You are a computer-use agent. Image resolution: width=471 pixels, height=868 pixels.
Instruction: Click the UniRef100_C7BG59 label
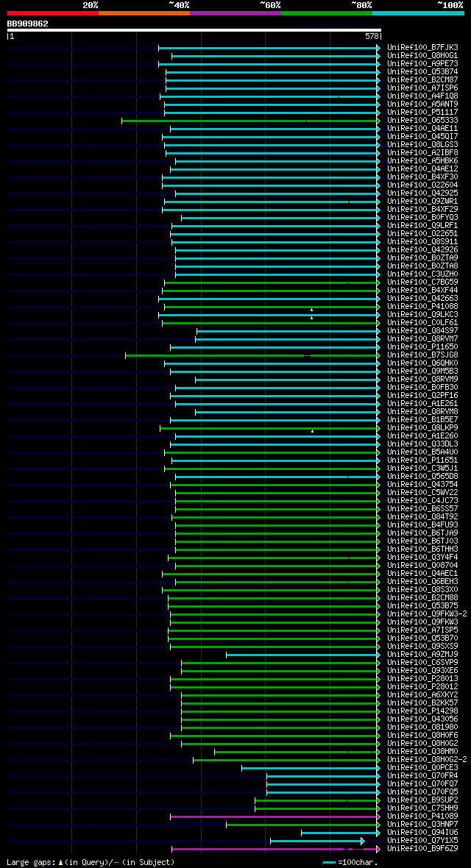pos(422,282)
